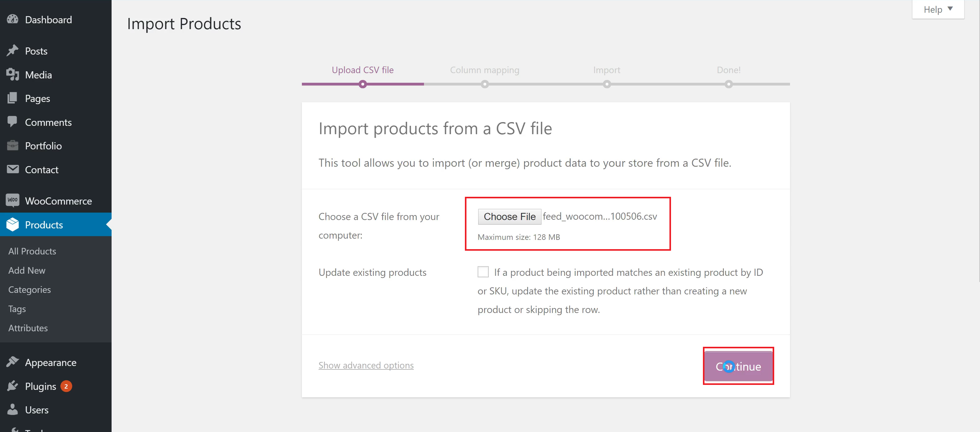Show advanced options link

pos(366,365)
